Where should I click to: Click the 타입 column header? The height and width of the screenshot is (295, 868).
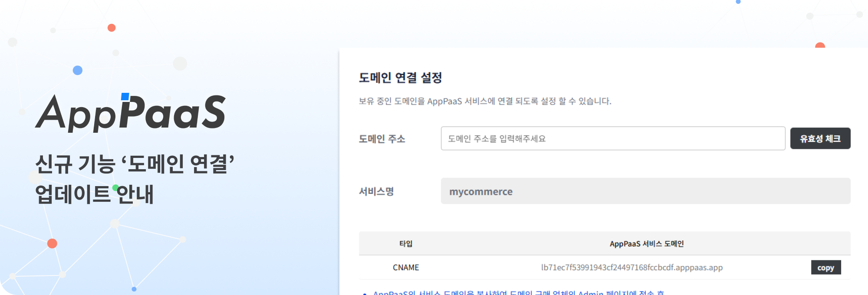click(x=406, y=244)
